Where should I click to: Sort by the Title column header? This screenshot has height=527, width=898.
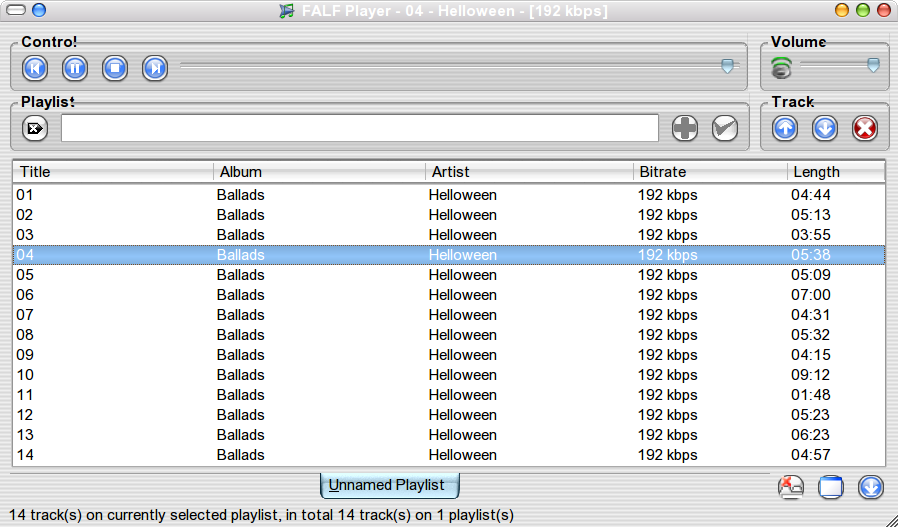[113, 172]
